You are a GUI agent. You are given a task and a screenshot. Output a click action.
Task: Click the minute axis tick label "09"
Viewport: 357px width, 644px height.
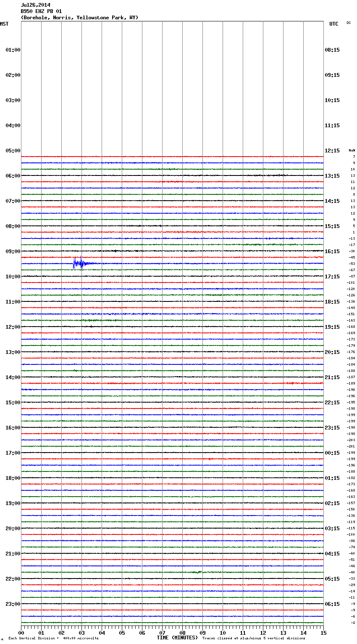(x=202, y=633)
